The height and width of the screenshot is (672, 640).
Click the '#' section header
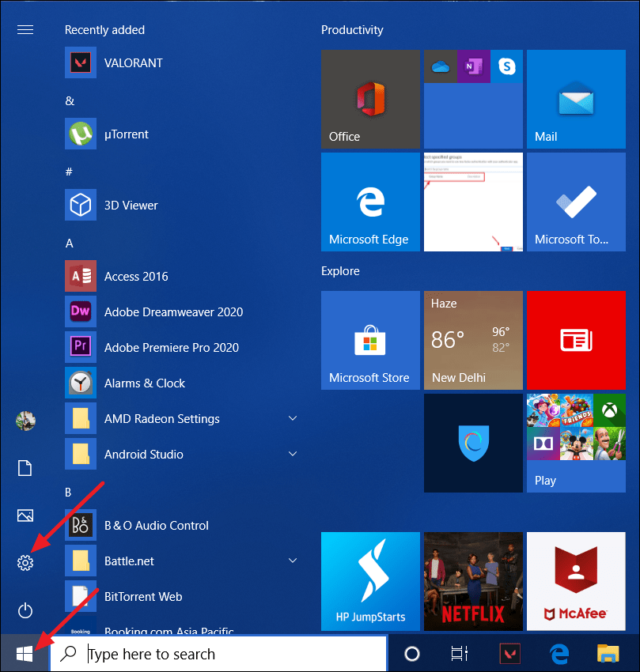pos(69,172)
